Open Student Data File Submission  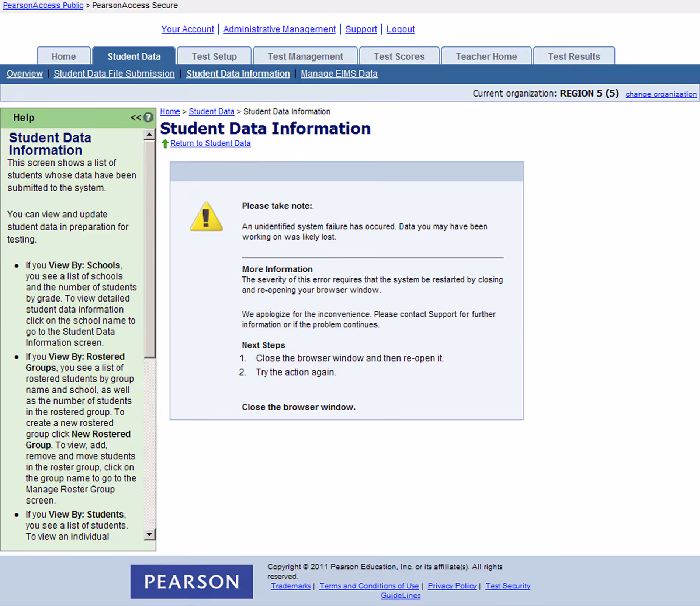(114, 74)
